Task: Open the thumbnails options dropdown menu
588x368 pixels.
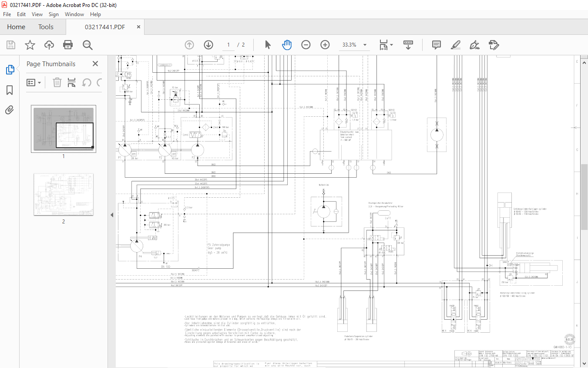Action: 34,82
